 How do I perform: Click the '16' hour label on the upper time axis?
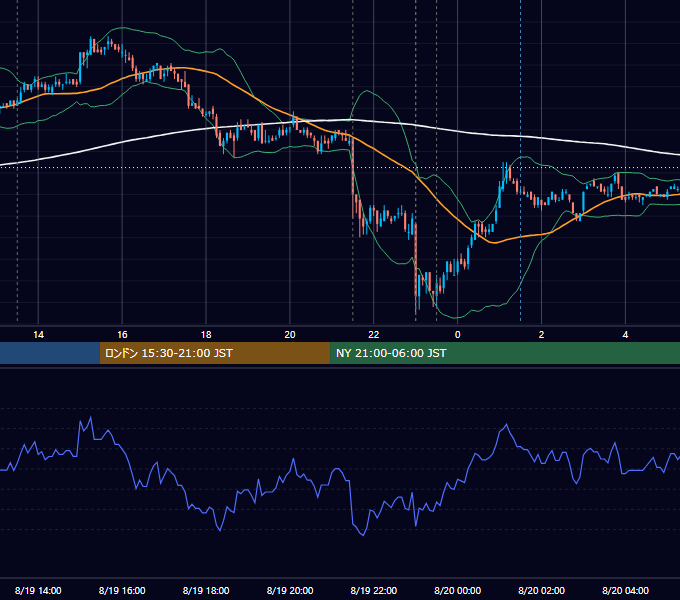coord(122,335)
